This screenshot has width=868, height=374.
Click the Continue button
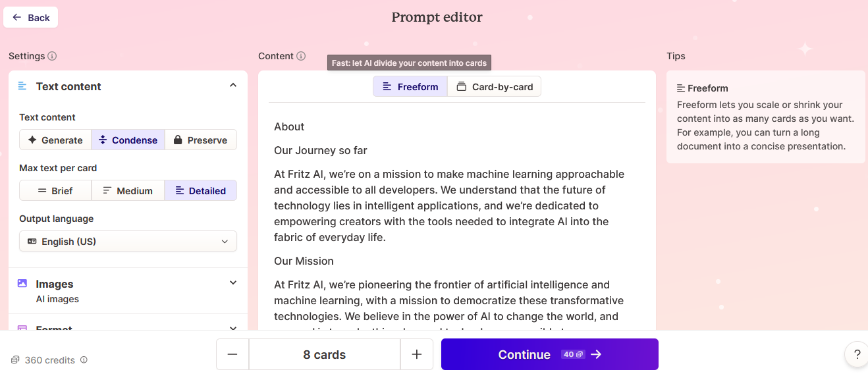point(550,354)
